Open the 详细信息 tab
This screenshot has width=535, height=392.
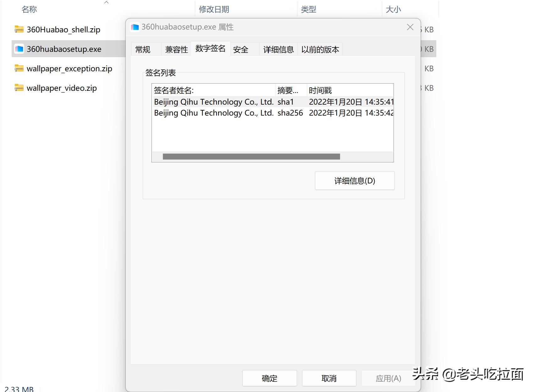(x=279, y=49)
